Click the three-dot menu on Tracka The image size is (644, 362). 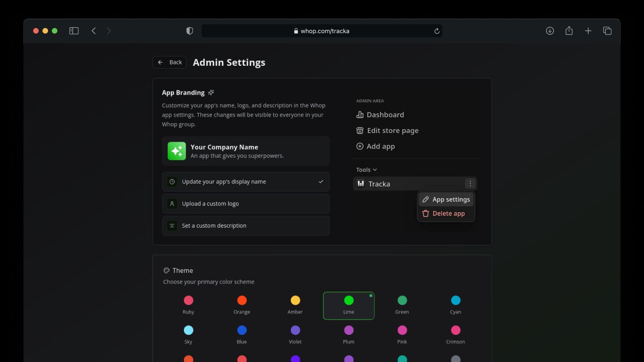tap(470, 184)
